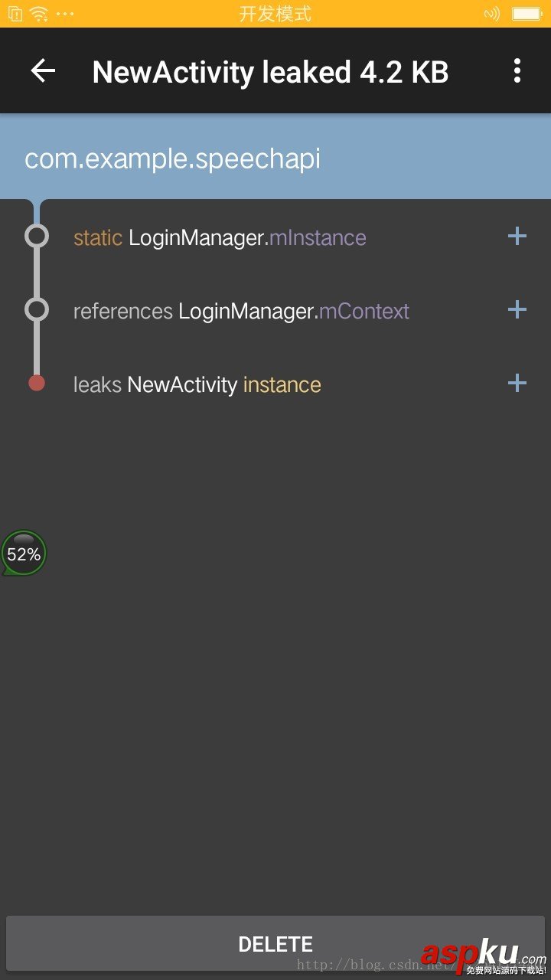
Task: Click the first hollow circle trace node
Action: click(x=36, y=236)
